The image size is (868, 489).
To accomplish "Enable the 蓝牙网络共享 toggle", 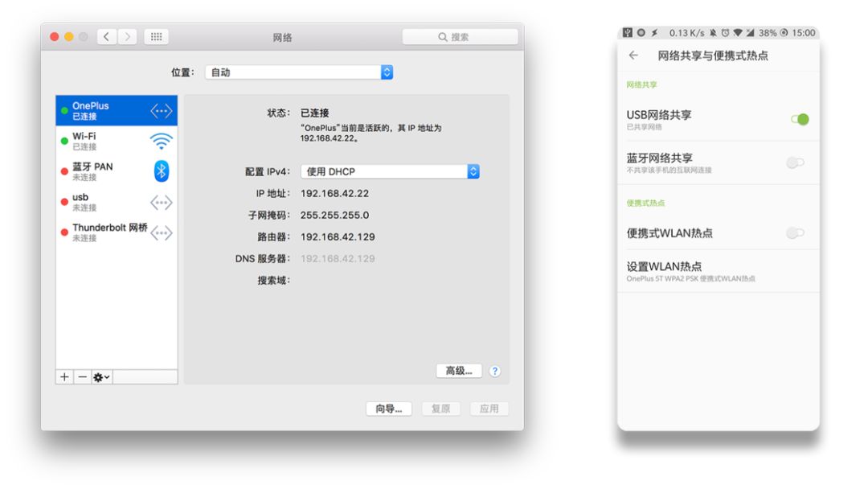I will pyautogui.click(x=796, y=162).
